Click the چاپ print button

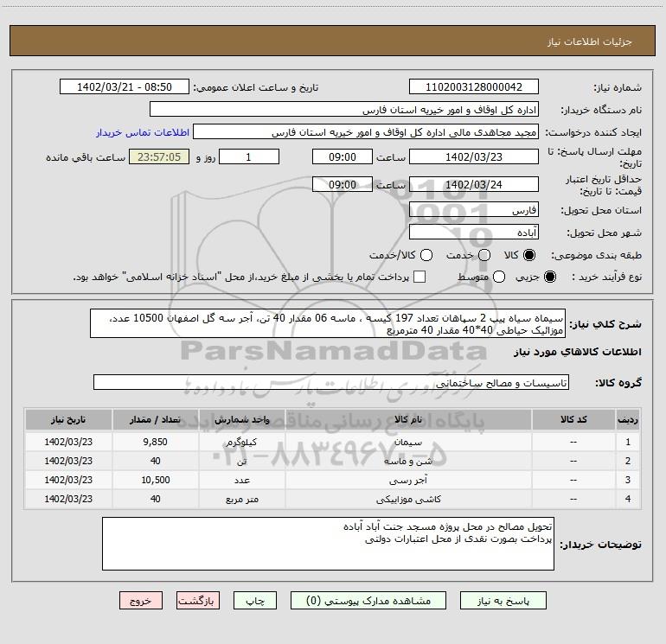255,601
